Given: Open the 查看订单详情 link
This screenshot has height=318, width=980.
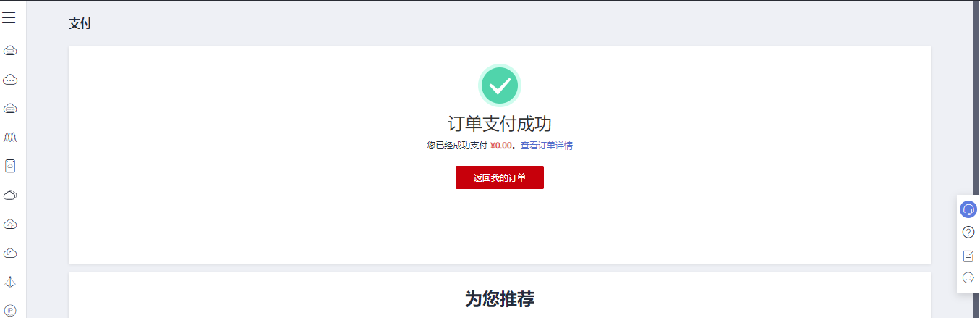Looking at the screenshot, I should tap(547, 146).
